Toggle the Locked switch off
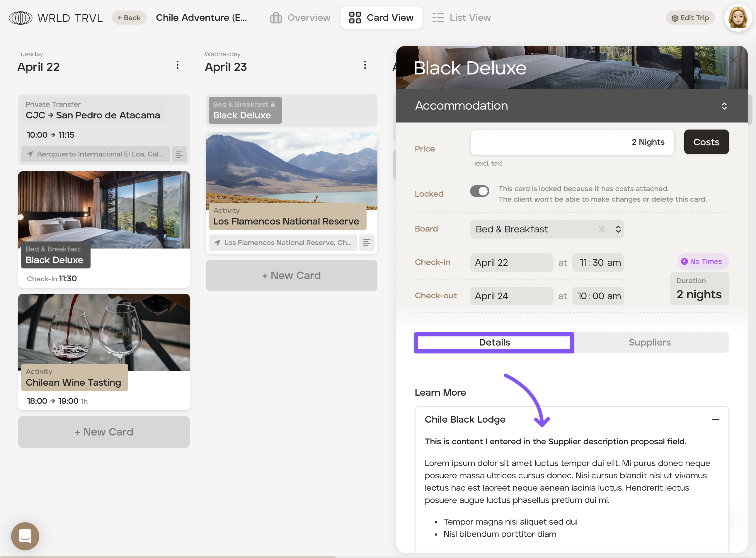 (x=479, y=191)
